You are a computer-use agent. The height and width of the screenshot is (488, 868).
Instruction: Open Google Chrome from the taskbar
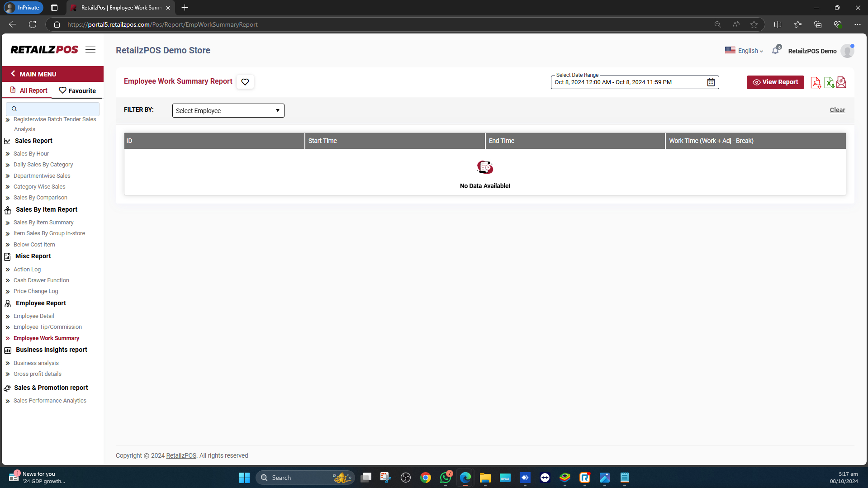[425, 478]
